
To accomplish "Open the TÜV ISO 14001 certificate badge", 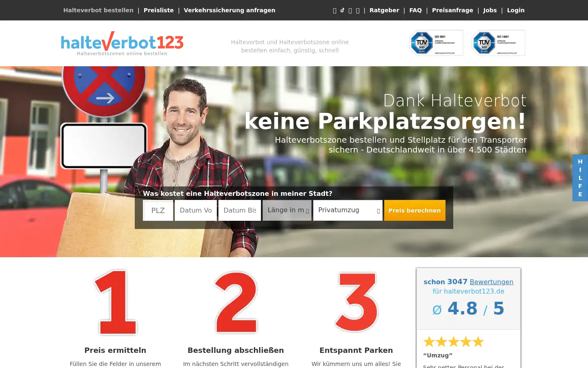I will tap(498, 43).
